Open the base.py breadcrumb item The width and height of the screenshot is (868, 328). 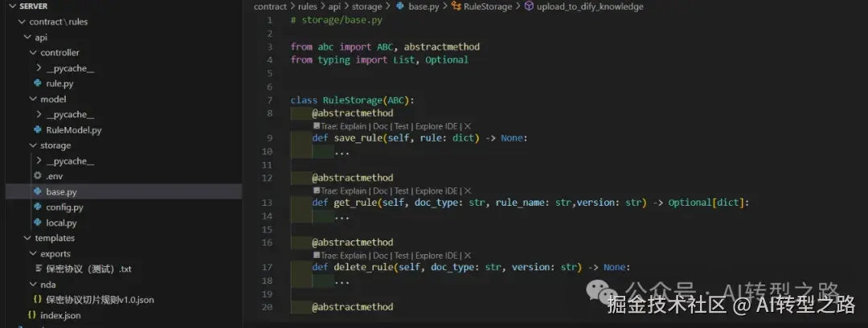pos(424,6)
